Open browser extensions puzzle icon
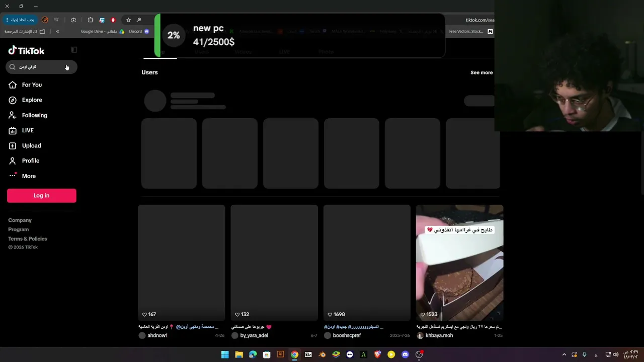Viewport: 644px width, 362px height. pos(91,20)
